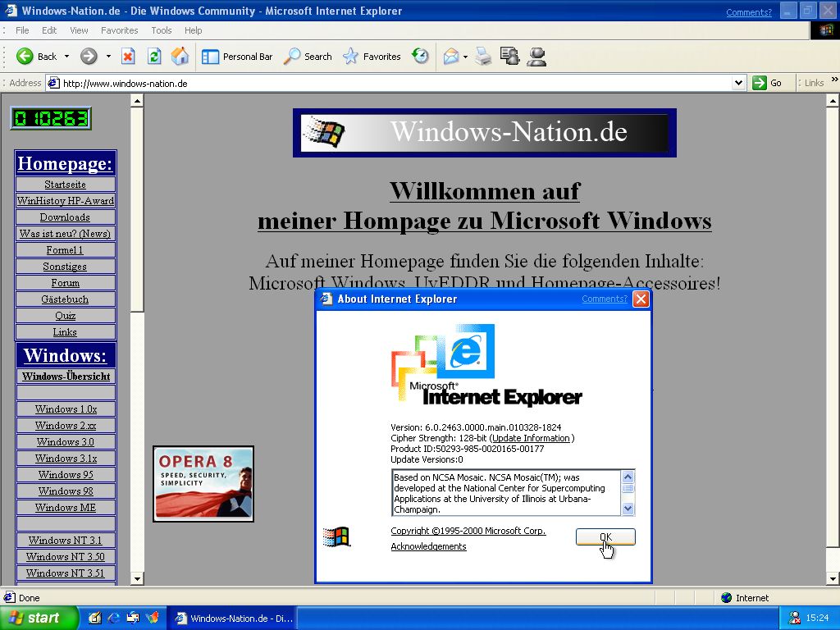Screen dimensions: 840x630
Task: Click the Search magnifier toolbar button
Action: pos(308,57)
